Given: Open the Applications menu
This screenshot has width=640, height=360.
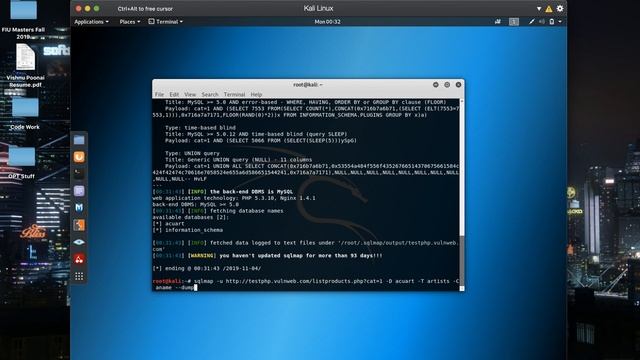Looking at the screenshot, I should 91,22.
